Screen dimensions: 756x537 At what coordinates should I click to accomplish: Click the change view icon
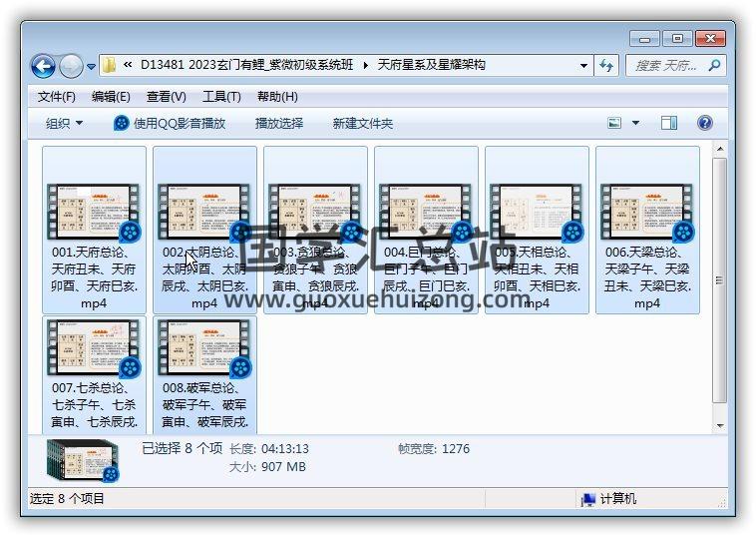click(x=614, y=123)
